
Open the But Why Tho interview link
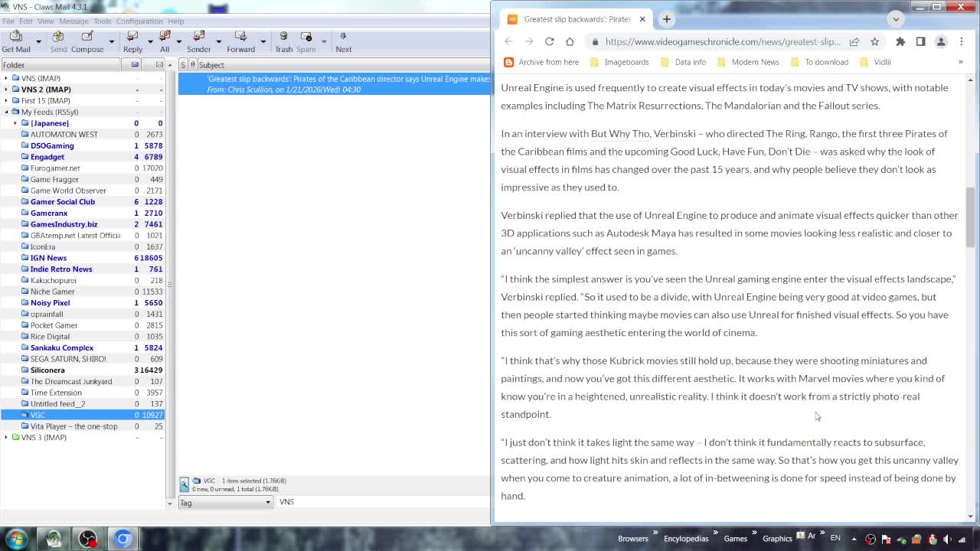620,134
